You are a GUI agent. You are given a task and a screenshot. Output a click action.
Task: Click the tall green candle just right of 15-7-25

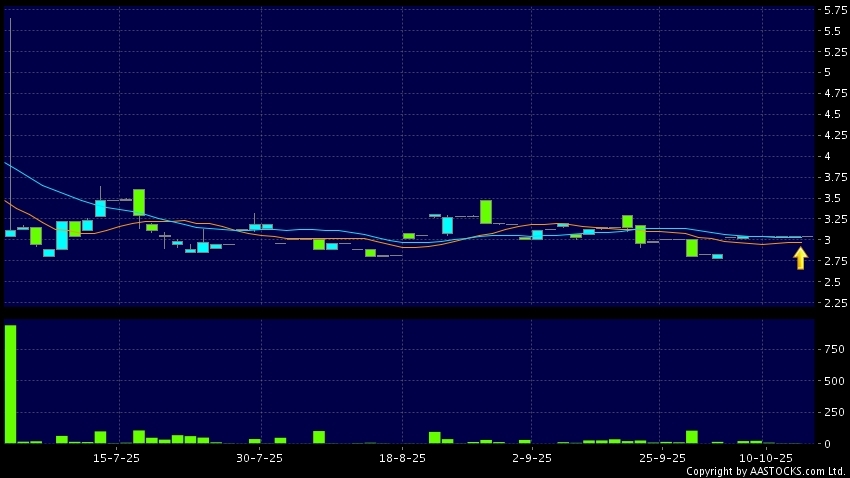tap(139, 202)
